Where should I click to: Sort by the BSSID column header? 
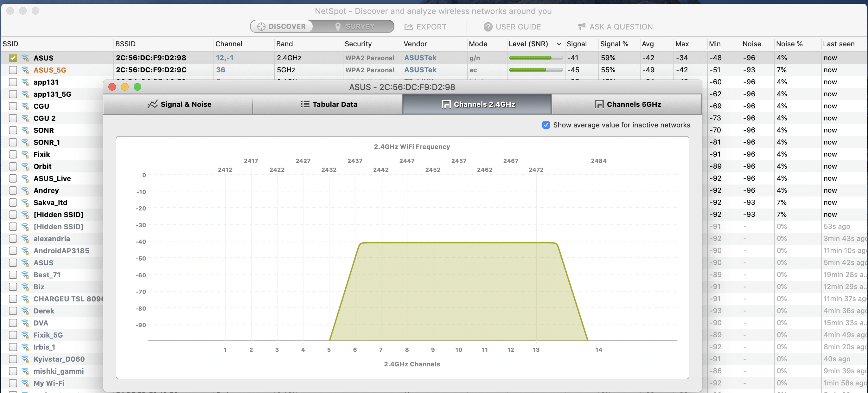click(x=163, y=44)
